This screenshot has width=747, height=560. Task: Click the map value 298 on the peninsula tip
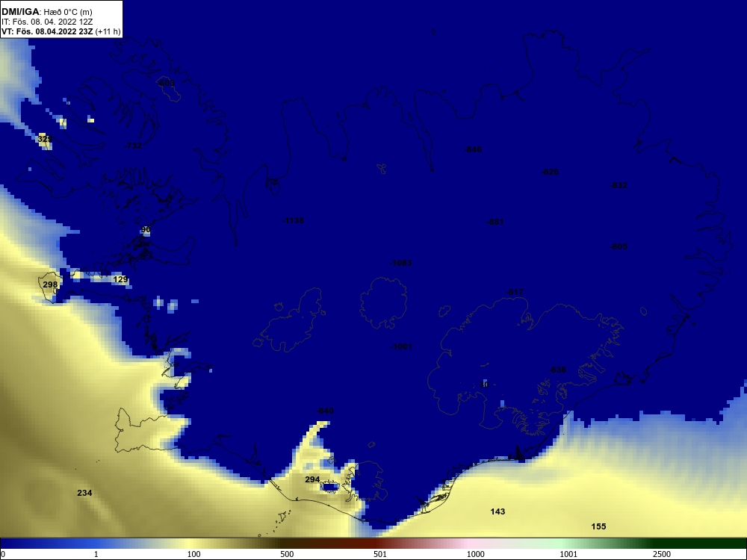click(50, 284)
